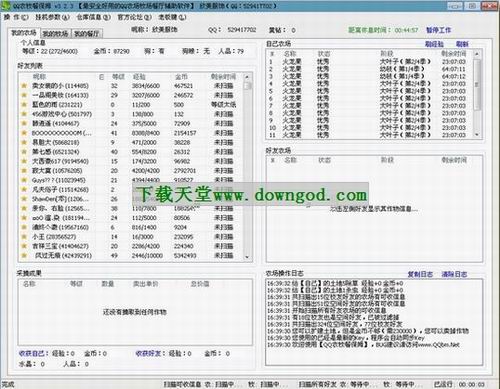Viewport: 500px width, 389px height.
Task: Switch to the 我的餐厅 tab
Action: (x=86, y=34)
